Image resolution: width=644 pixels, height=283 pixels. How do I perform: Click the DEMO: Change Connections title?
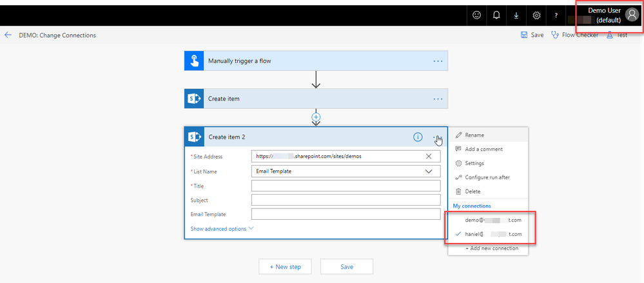57,35
